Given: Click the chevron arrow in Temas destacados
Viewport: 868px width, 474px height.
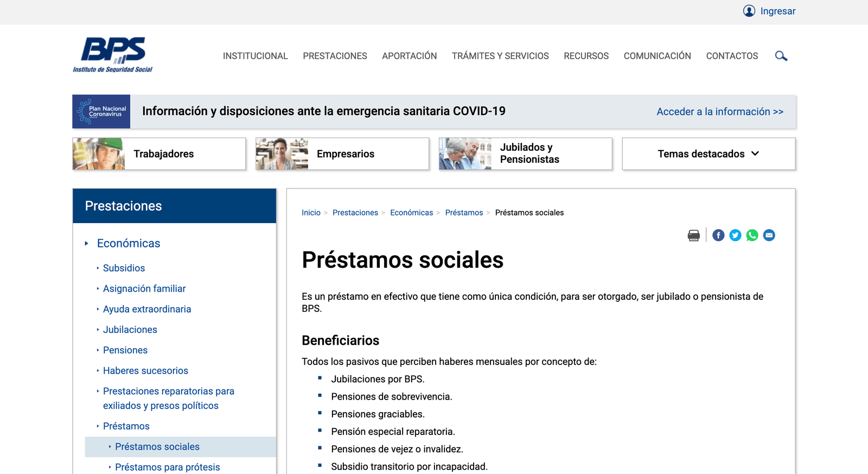Looking at the screenshot, I should click(x=755, y=154).
